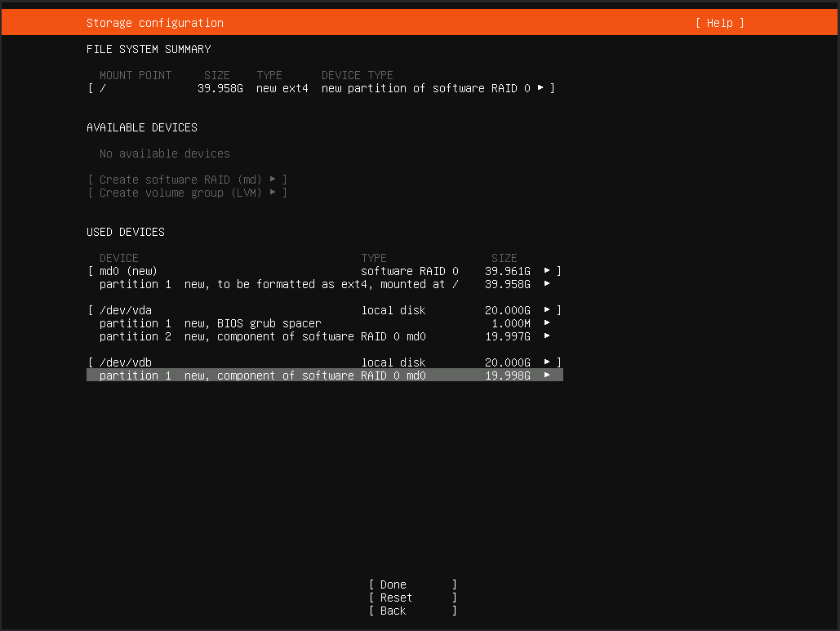Click Create software RAID (md) option

[187, 180]
